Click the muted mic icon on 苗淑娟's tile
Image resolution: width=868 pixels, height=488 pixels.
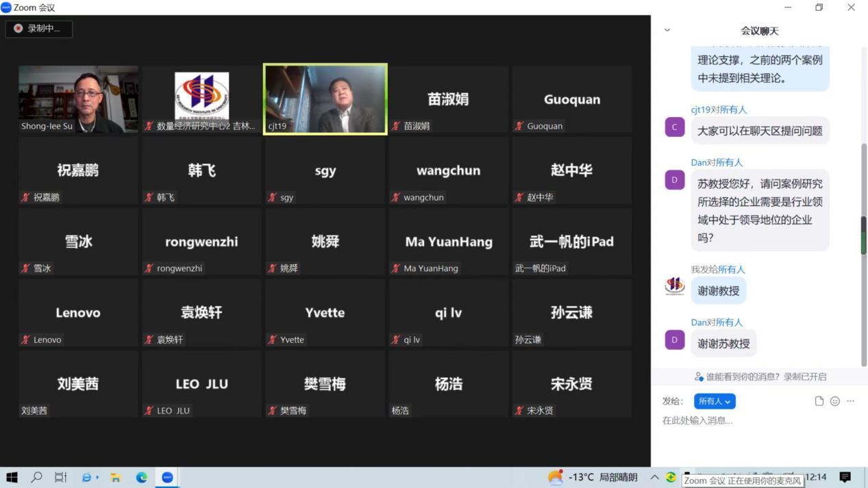(396, 127)
